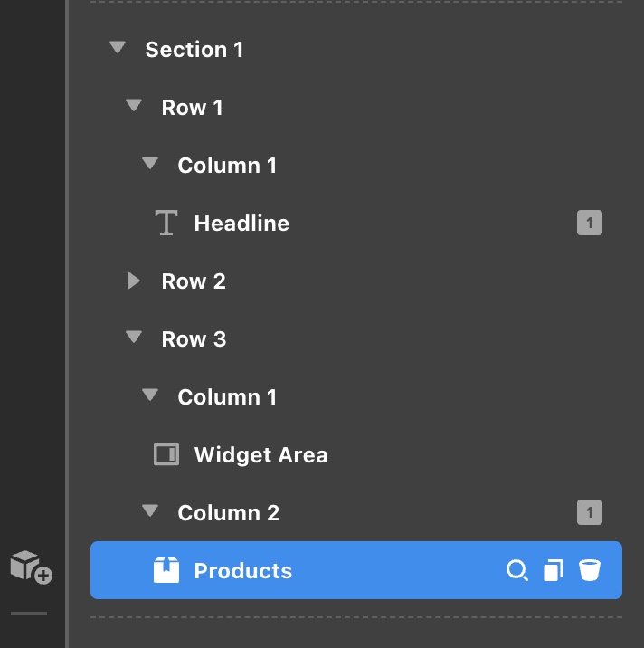Image resolution: width=644 pixels, height=648 pixels.
Task: Expand Row 2
Action: [134, 281]
